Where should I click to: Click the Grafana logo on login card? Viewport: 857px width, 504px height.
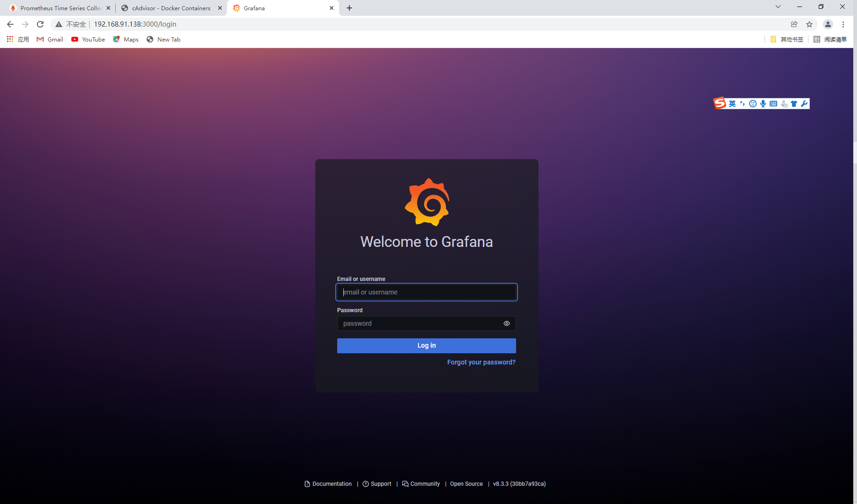click(427, 202)
